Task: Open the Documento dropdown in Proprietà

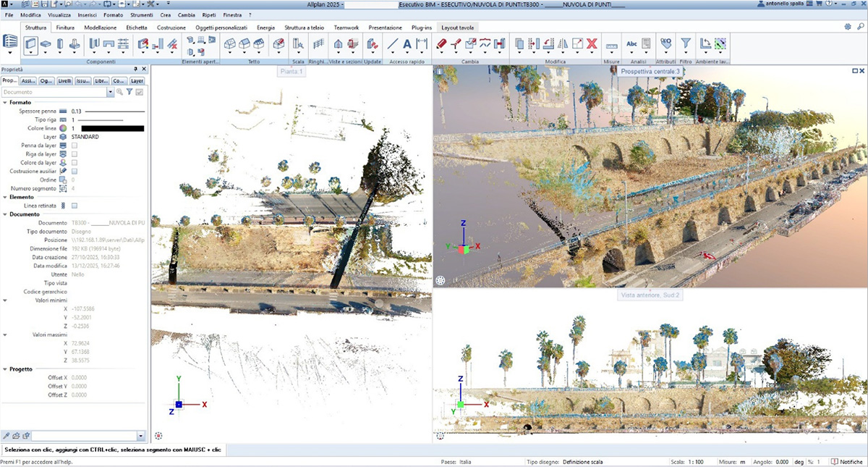Action: 111,93
